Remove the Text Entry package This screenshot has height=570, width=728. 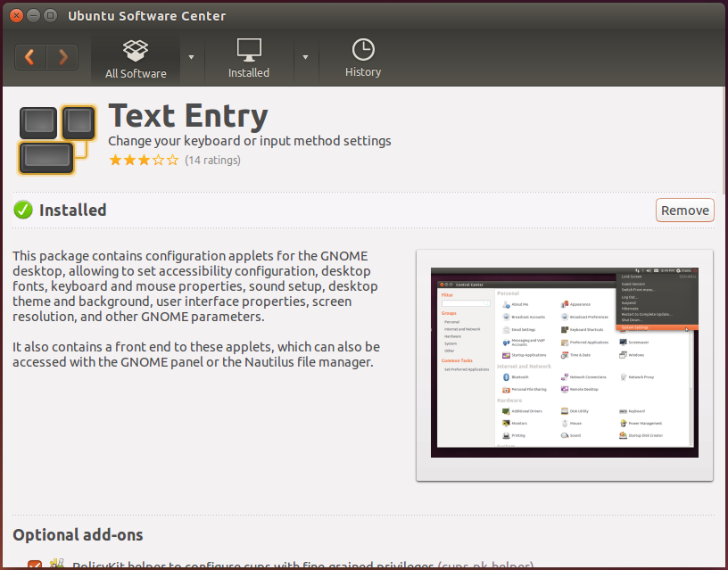685,211
